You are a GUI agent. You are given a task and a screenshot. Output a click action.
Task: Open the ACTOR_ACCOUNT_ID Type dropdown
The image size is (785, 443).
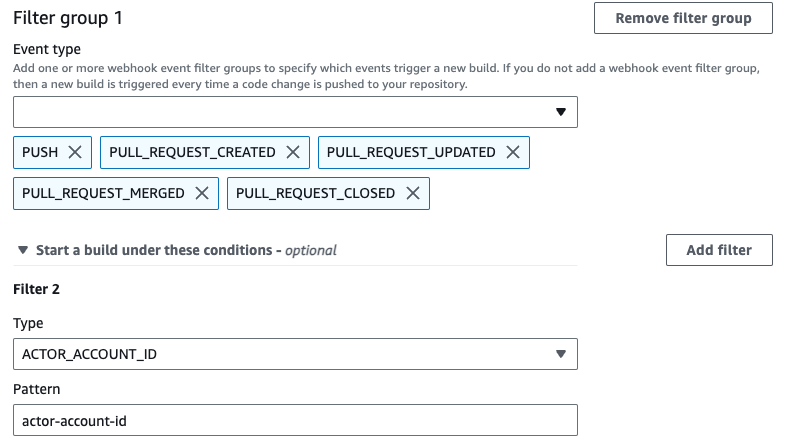(296, 353)
